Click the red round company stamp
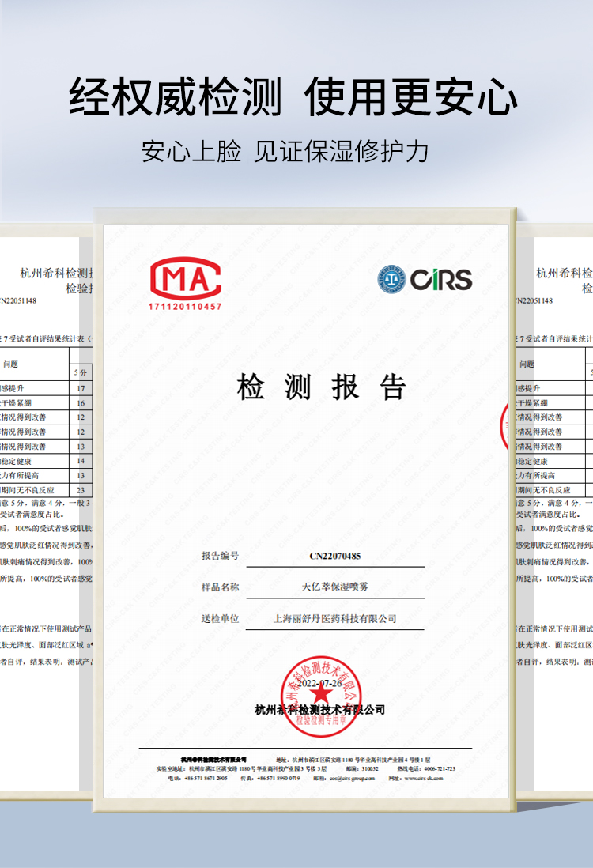Viewport: 593px width, 868px height. [x=320, y=696]
